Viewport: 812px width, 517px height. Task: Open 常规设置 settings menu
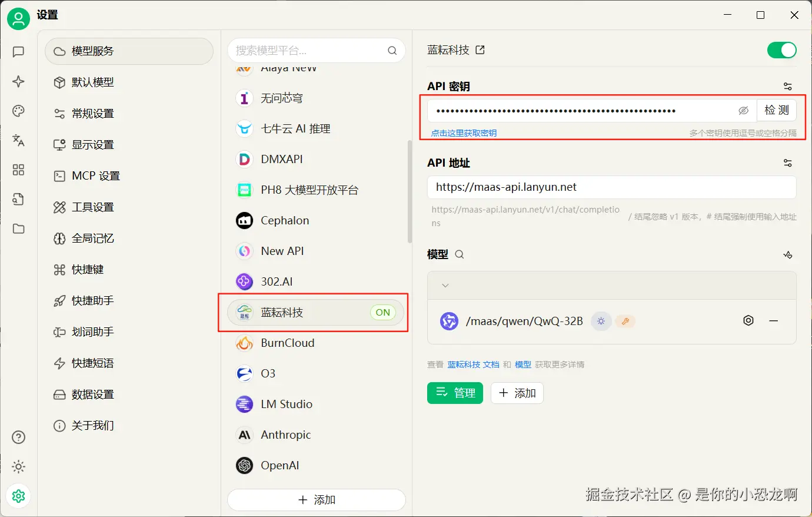click(x=129, y=114)
